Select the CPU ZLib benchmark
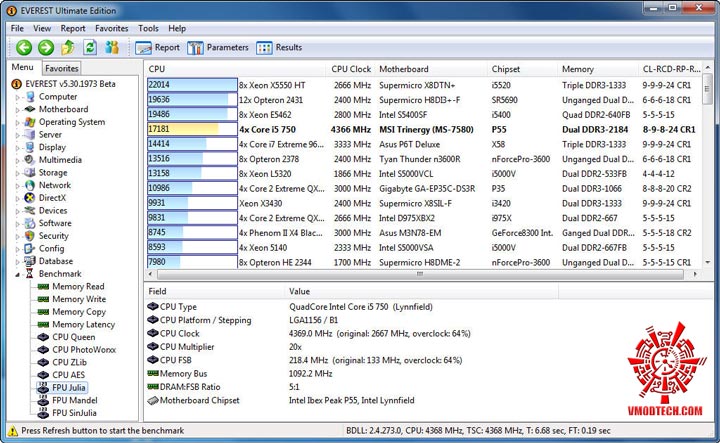Viewport: 720px width, 443px height. (62, 362)
